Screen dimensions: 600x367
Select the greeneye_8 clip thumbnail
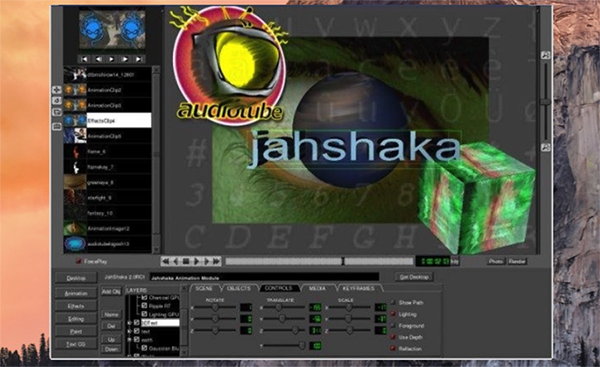[x=75, y=183]
